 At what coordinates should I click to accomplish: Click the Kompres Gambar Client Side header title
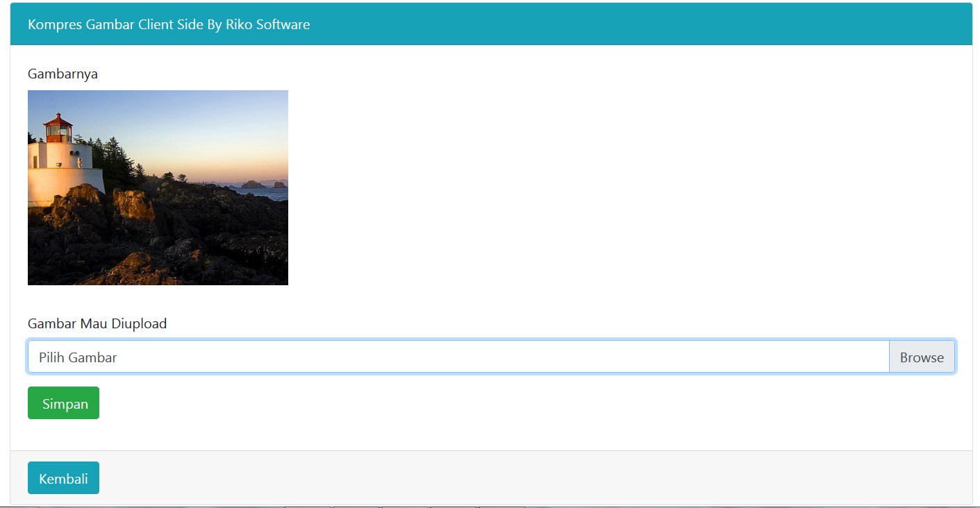(x=169, y=24)
